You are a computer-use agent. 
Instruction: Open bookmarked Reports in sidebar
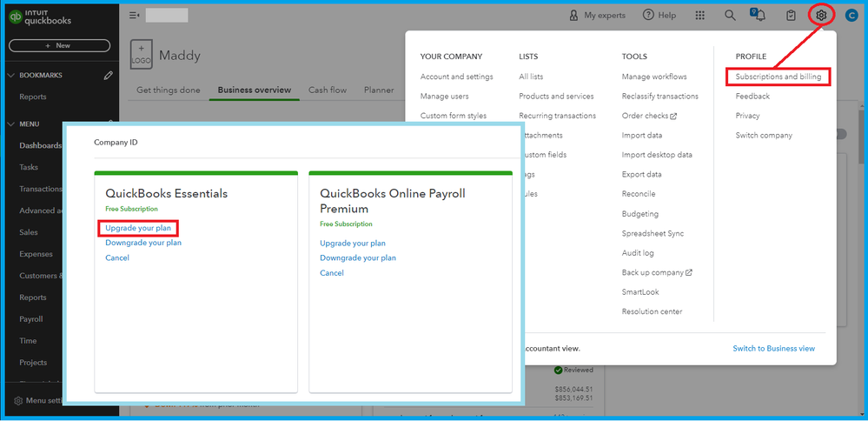coord(33,97)
